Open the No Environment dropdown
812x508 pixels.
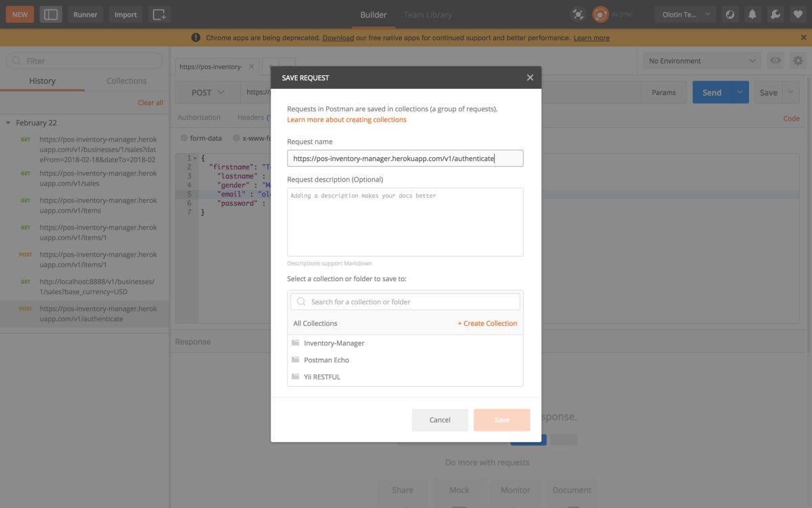[x=702, y=61]
